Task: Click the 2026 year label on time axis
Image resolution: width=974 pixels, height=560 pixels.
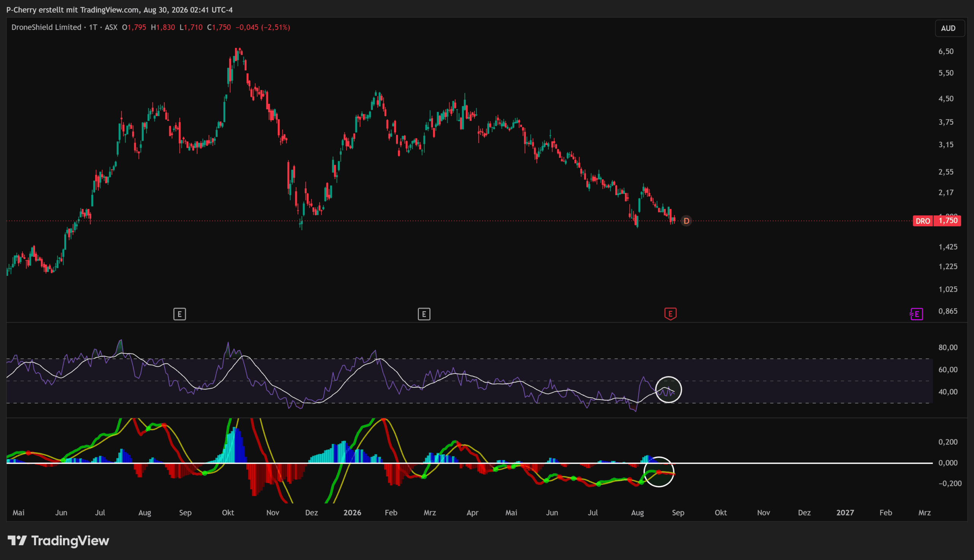Action: [x=352, y=513]
